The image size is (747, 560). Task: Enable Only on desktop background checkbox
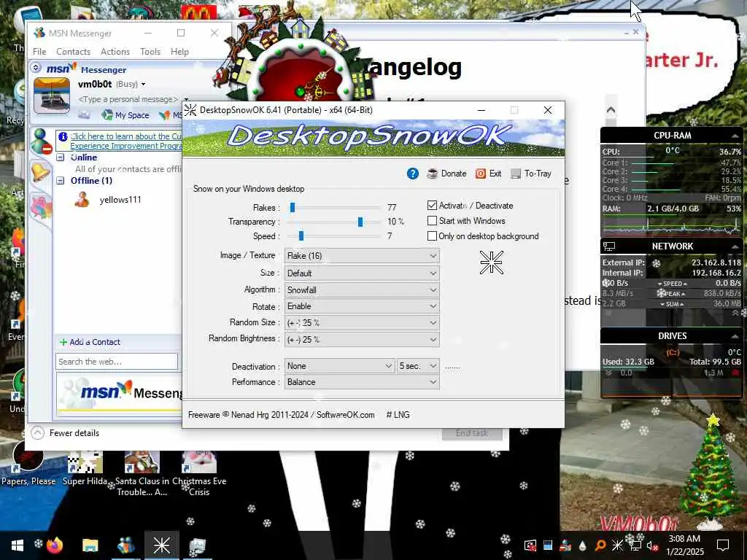click(432, 236)
